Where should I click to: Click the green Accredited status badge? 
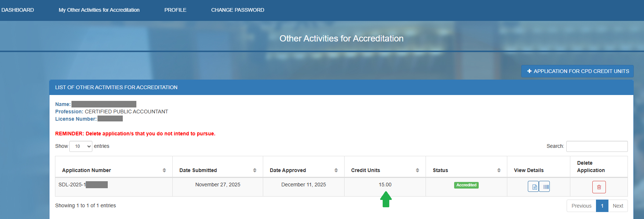466,185
